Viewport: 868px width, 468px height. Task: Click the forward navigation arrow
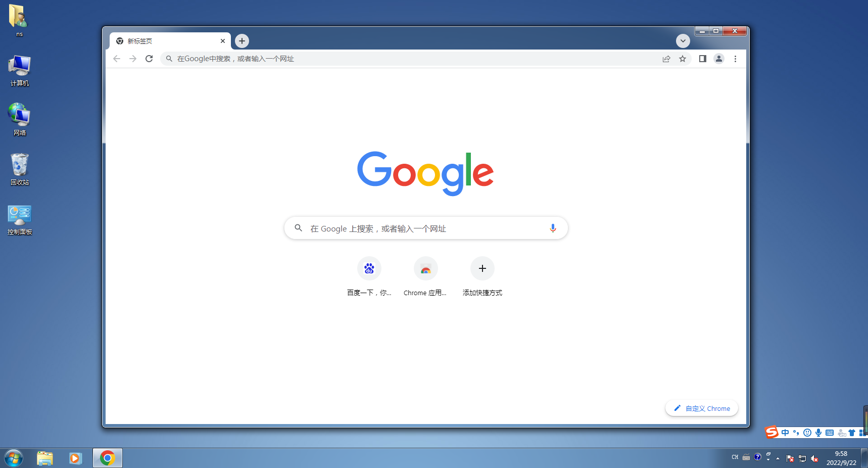[133, 59]
